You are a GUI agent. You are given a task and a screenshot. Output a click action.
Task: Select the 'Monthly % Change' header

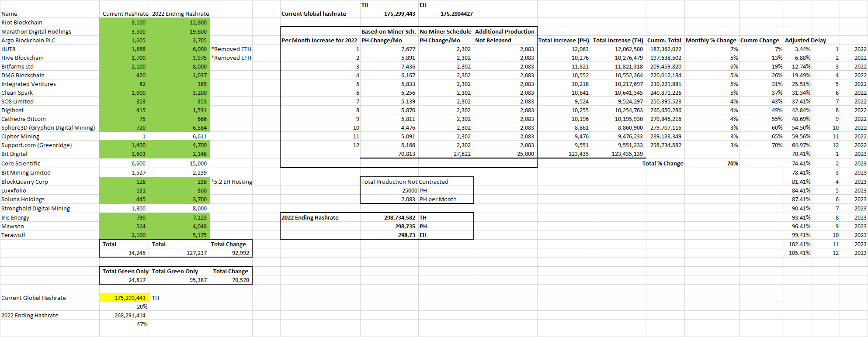711,40
